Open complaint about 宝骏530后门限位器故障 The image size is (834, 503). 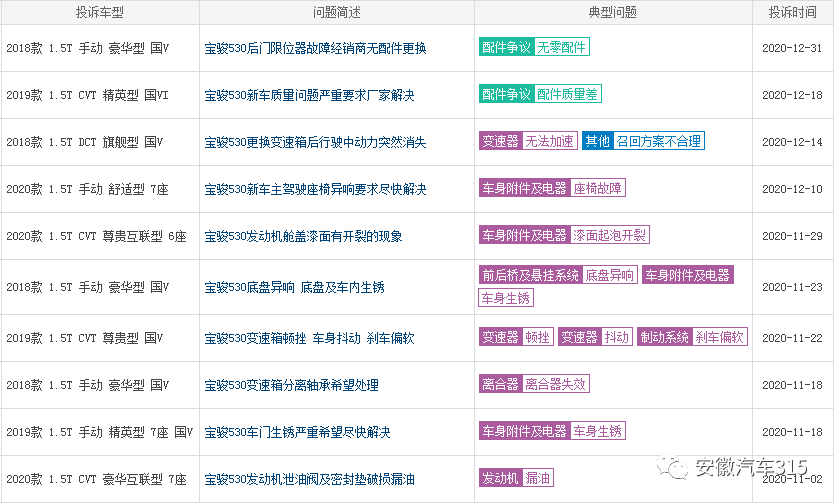[315, 48]
